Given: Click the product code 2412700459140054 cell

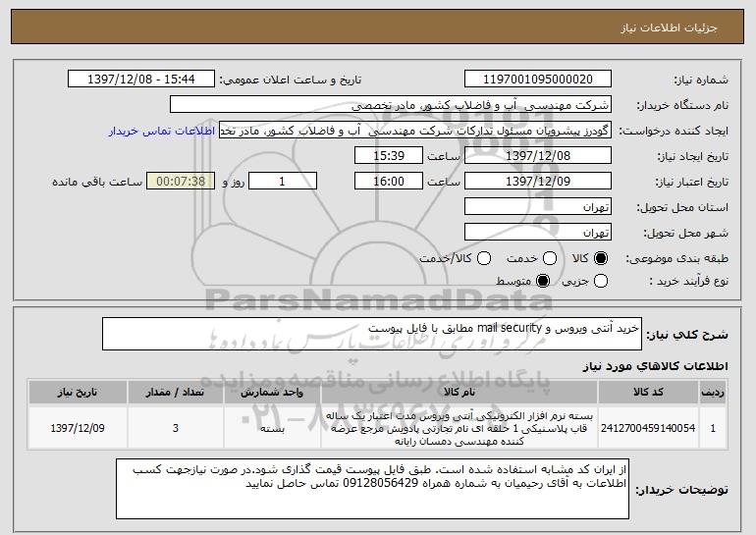Looking at the screenshot, I should pos(648,428).
